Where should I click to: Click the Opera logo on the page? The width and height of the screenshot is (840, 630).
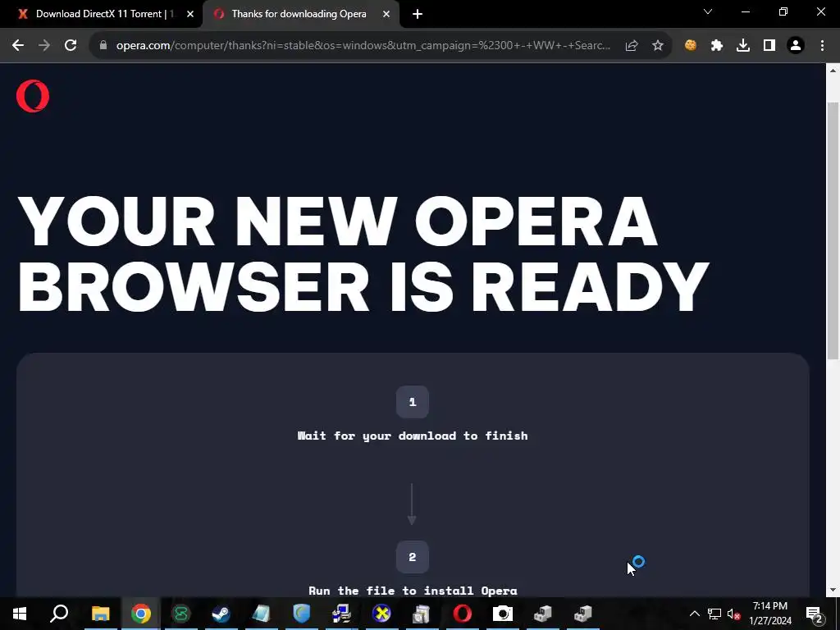[x=33, y=96]
